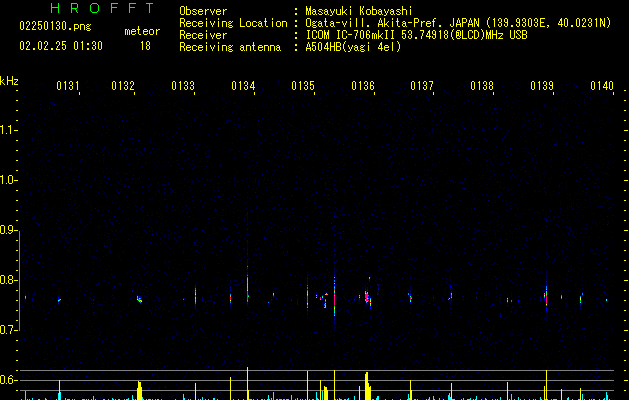The image size is (629, 400).
Task: Click the meteor echo just after 0132
Action: coord(139,299)
